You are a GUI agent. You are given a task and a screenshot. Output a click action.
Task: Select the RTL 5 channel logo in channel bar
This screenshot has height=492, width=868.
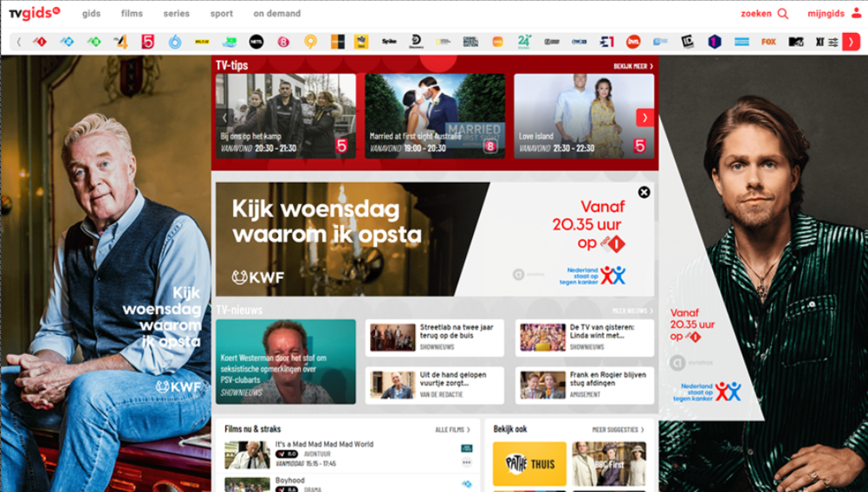click(x=148, y=42)
